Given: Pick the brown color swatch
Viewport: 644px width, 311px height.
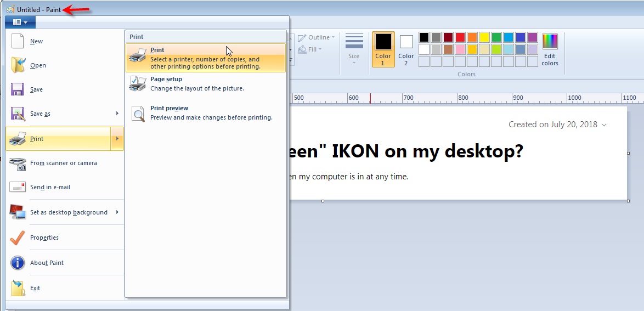Looking at the screenshot, I should pyautogui.click(x=448, y=49).
